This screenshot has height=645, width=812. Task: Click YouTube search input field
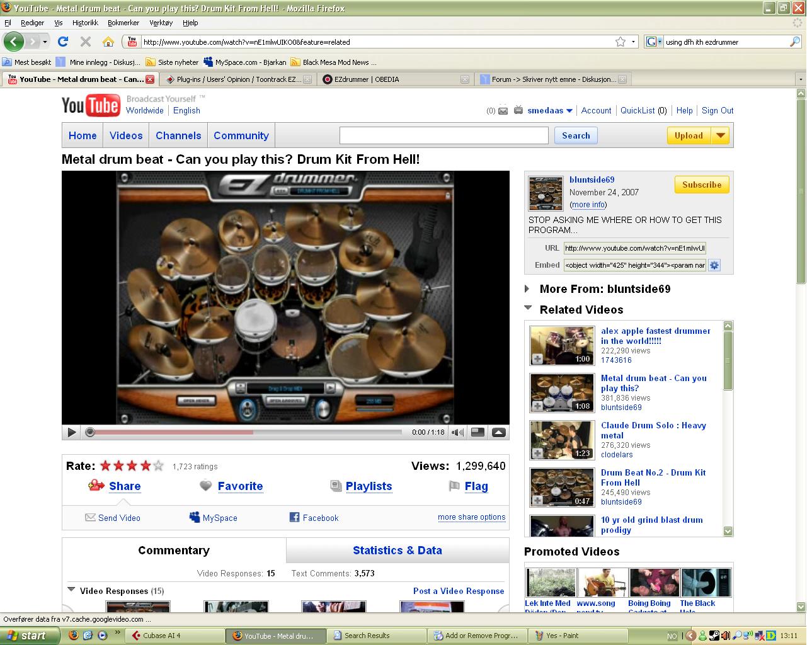tap(444, 135)
